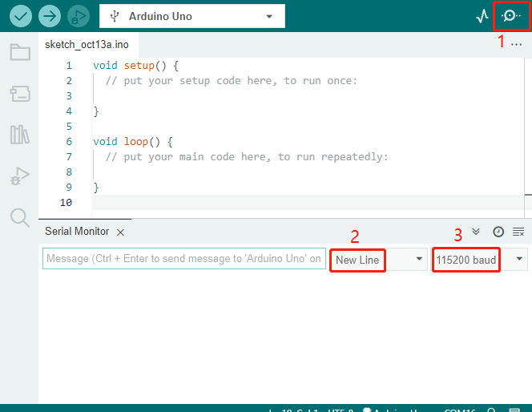The width and height of the screenshot is (532, 412).
Task: Click the closing brace on line 9
Action: 96,188
